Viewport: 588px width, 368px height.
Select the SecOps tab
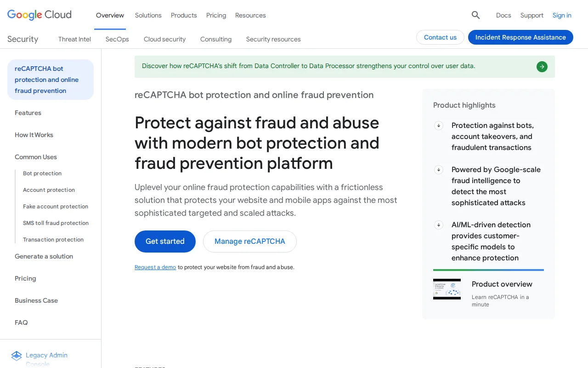coord(117,39)
